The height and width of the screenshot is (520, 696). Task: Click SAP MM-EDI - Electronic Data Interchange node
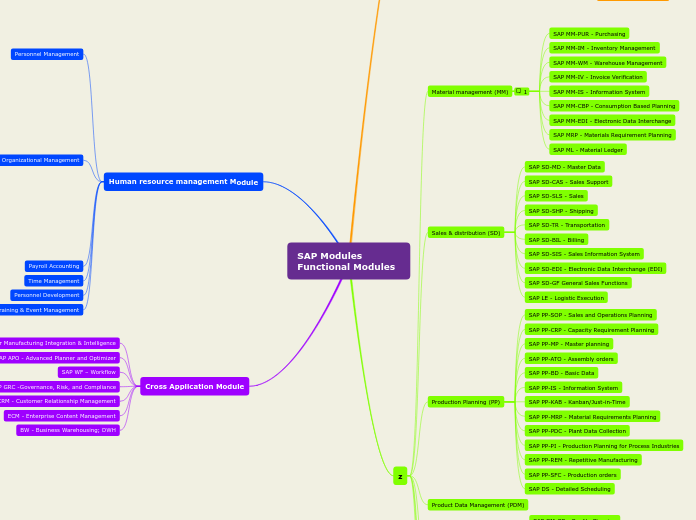point(612,121)
